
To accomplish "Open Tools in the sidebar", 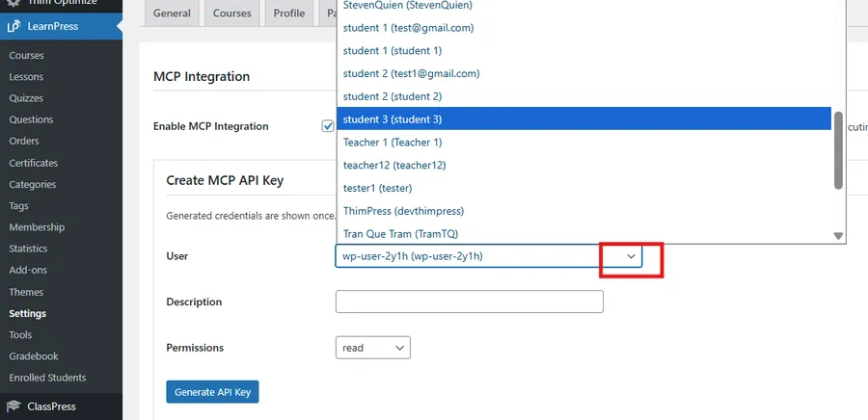I will click(x=20, y=335).
